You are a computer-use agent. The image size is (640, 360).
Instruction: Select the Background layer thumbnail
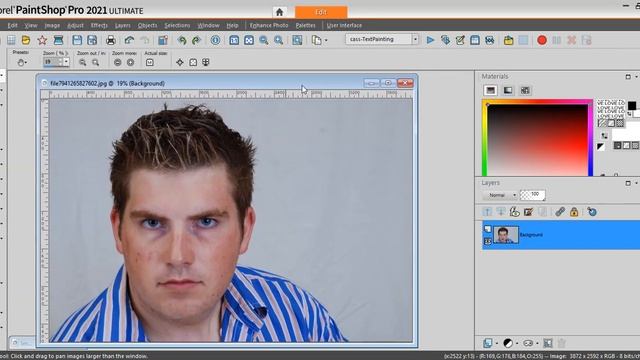(506, 235)
